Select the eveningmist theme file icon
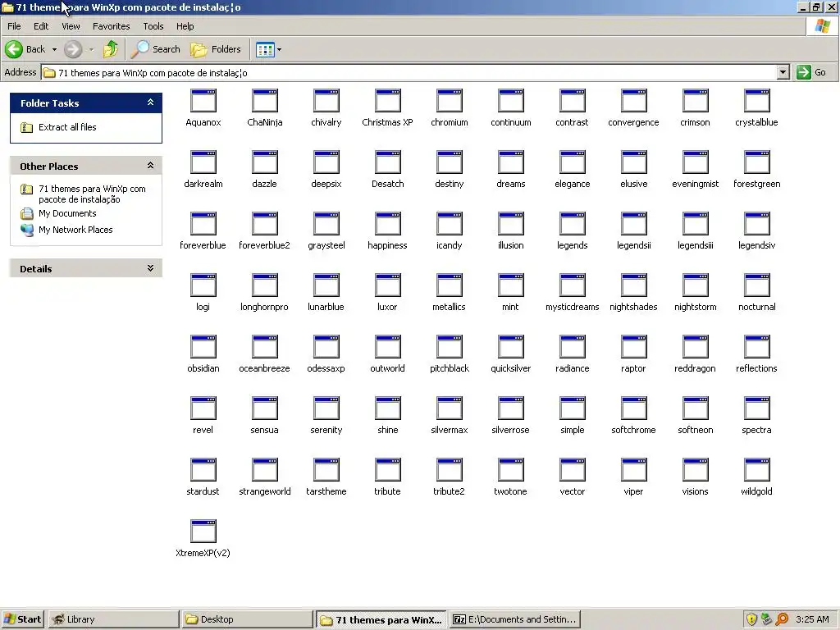Viewport: 840px width, 630px height. coord(696,163)
